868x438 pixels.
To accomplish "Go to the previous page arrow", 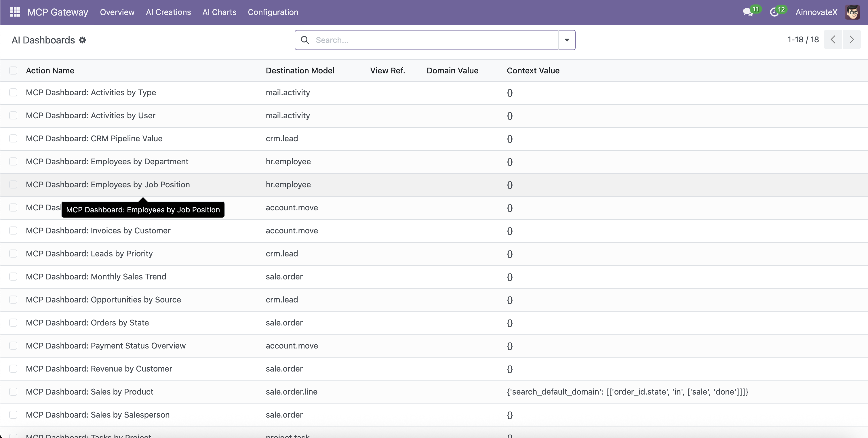I will click(833, 40).
